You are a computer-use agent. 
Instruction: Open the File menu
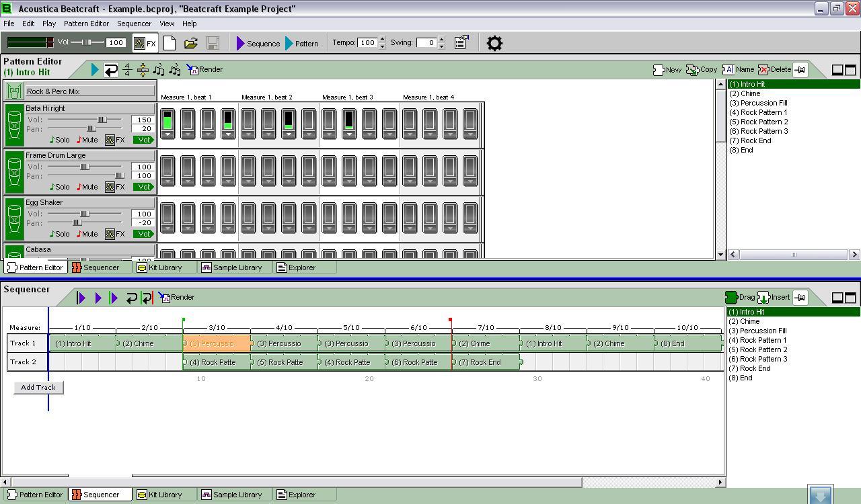point(9,24)
